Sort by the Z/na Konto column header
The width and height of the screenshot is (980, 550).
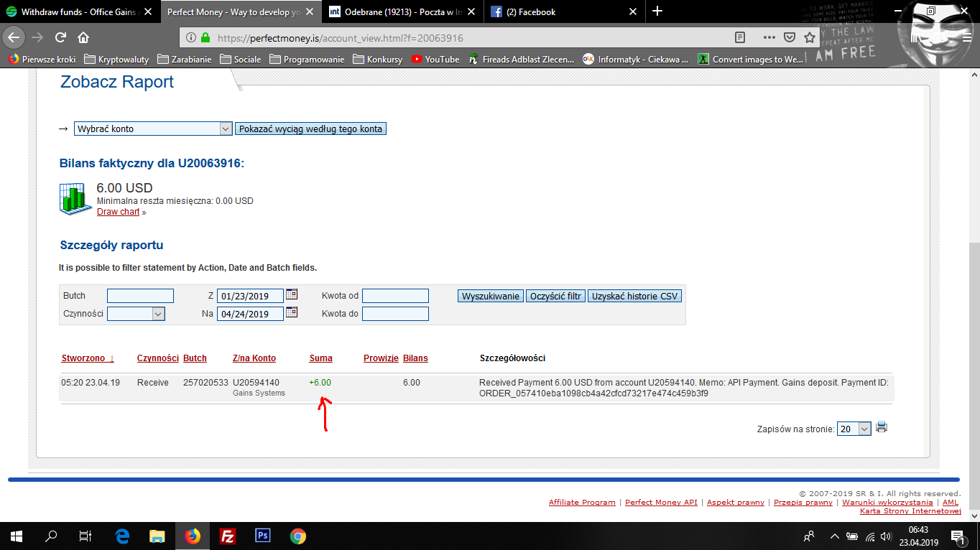click(254, 358)
